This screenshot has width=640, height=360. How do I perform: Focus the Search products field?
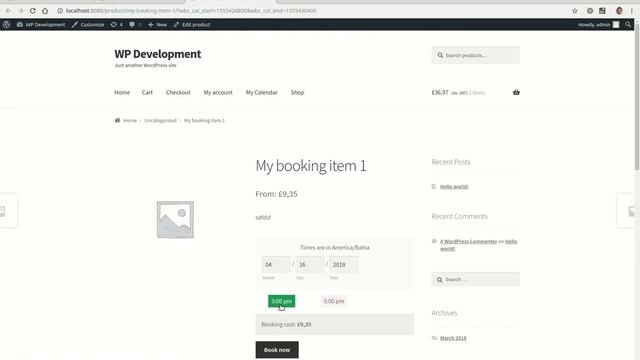coord(476,55)
